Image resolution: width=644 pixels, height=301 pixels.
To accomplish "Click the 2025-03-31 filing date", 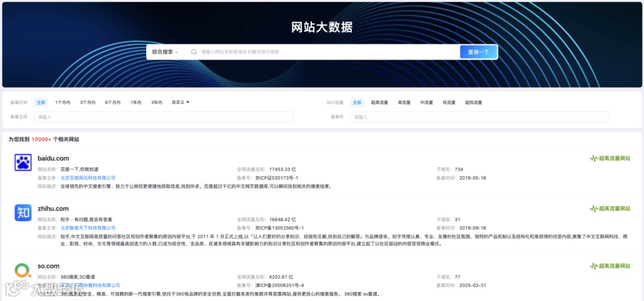I will (473, 285).
